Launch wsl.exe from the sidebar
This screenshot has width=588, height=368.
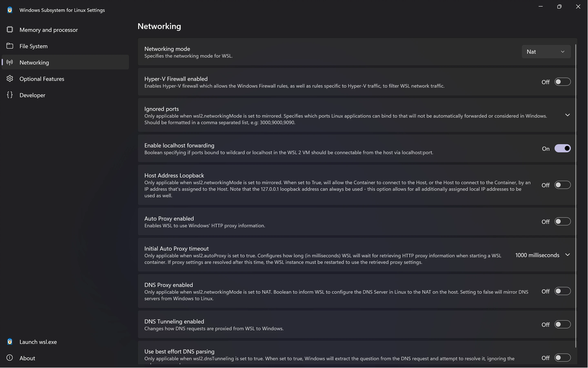(38, 342)
